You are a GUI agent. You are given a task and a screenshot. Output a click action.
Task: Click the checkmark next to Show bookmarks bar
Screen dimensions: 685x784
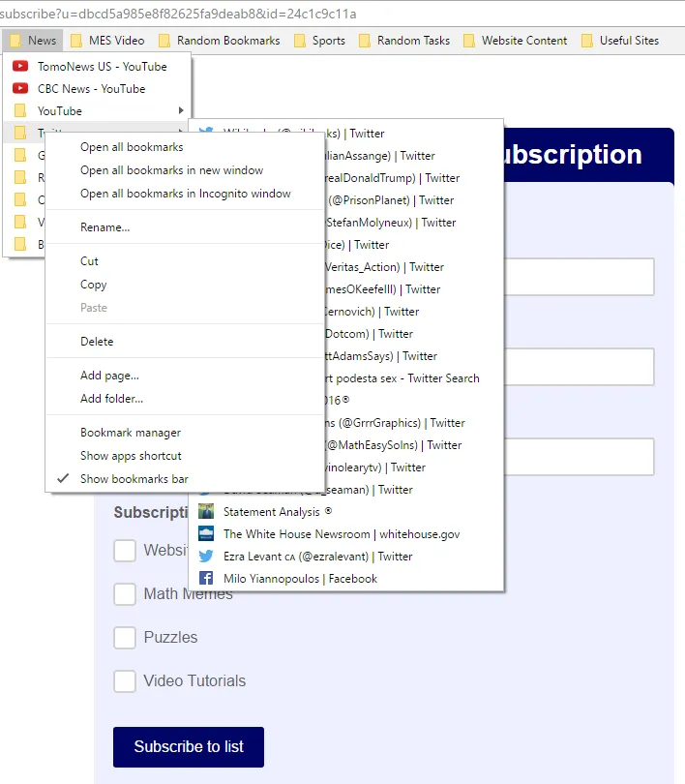tap(63, 478)
